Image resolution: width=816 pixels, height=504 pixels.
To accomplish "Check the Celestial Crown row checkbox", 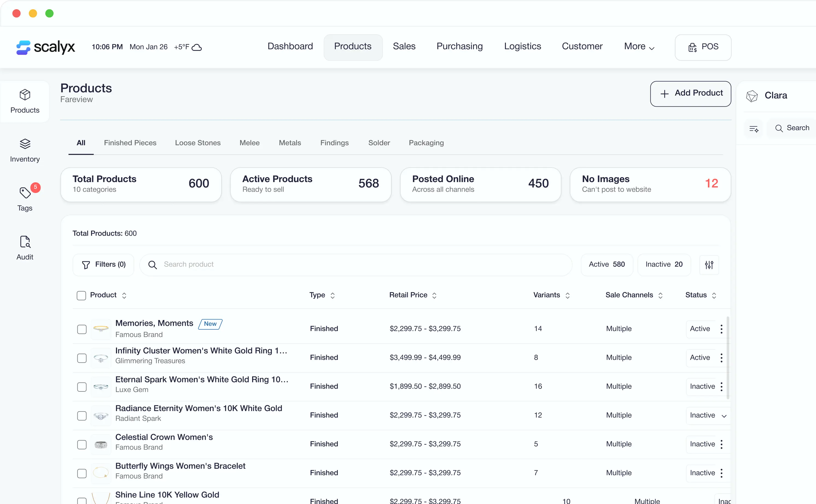I will click(x=82, y=444).
